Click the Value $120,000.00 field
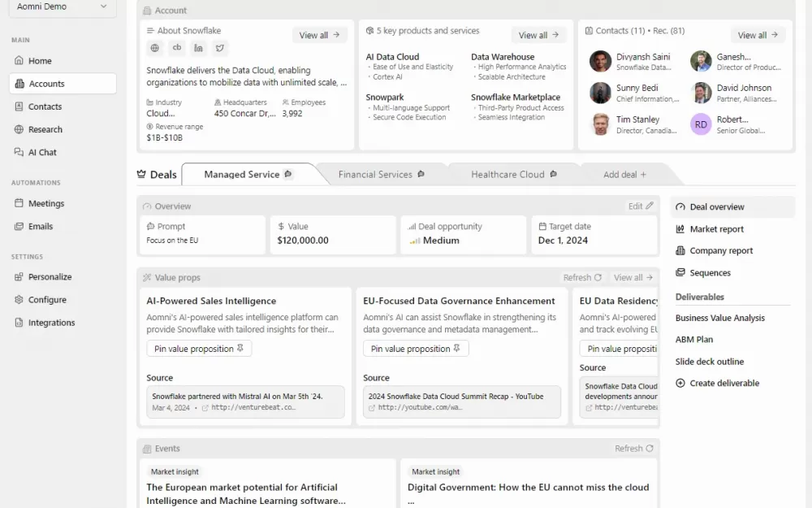The height and width of the screenshot is (508, 812). (x=333, y=235)
